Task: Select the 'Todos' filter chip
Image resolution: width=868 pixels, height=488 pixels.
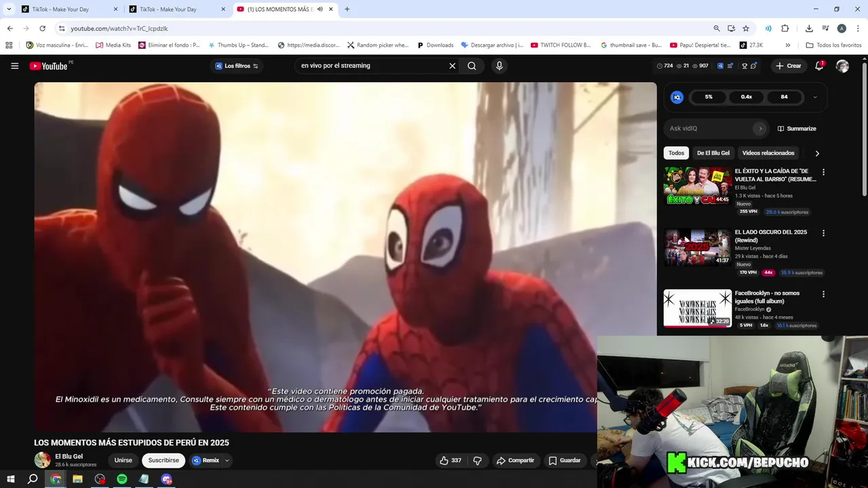Action: coord(676,153)
